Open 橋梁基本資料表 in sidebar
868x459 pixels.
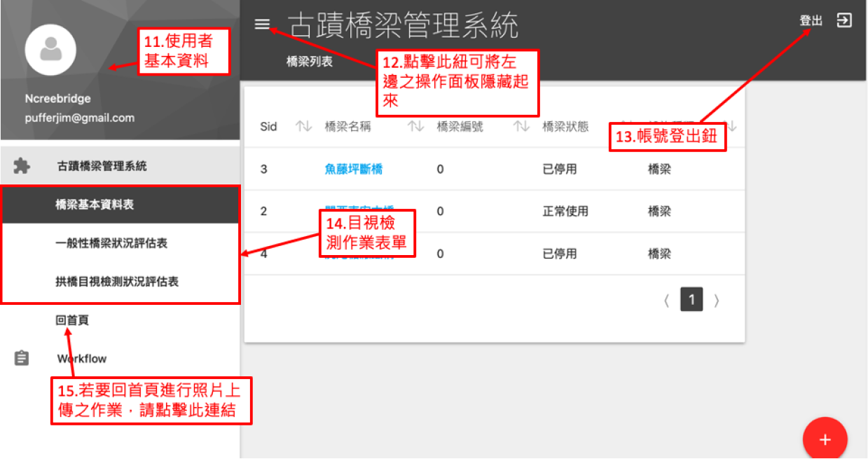click(x=95, y=205)
